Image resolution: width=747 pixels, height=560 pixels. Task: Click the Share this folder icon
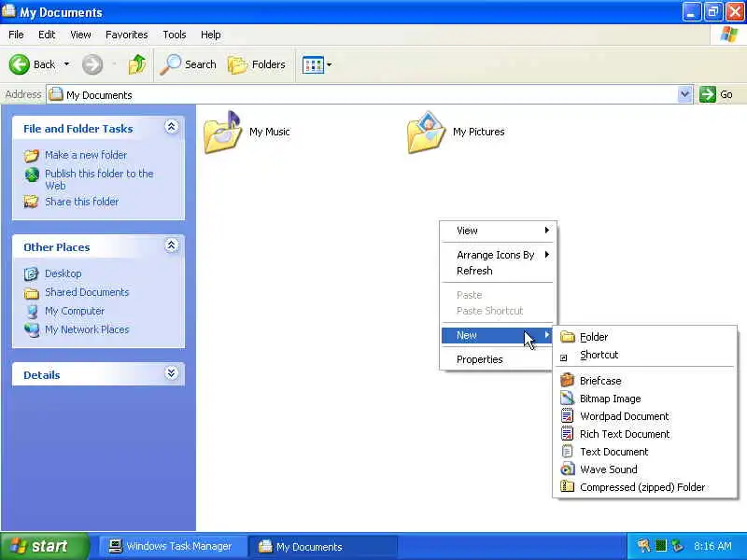(32, 202)
